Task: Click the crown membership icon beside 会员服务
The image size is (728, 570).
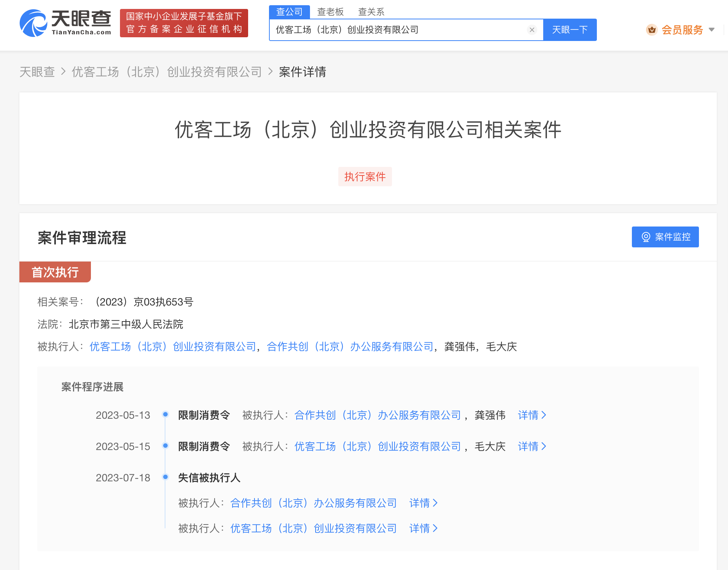Action: click(x=651, y=29)
